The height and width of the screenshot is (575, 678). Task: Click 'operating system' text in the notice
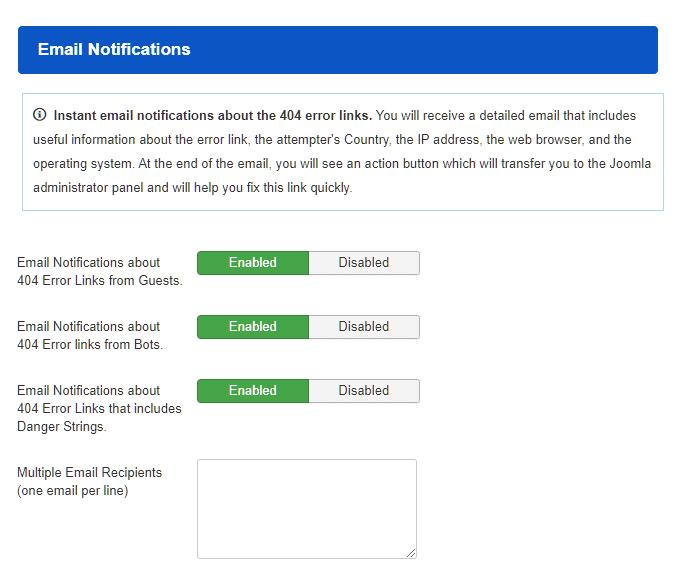(x=79, y=164)
